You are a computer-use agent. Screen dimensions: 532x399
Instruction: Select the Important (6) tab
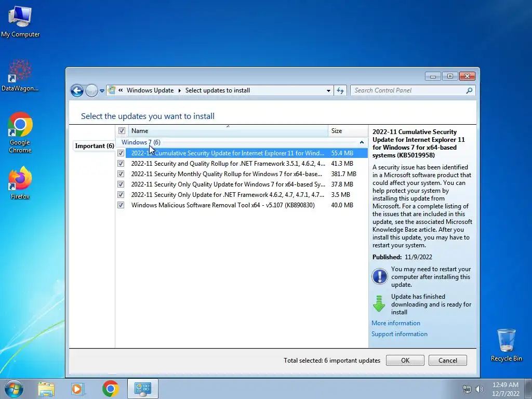(95, 146)
